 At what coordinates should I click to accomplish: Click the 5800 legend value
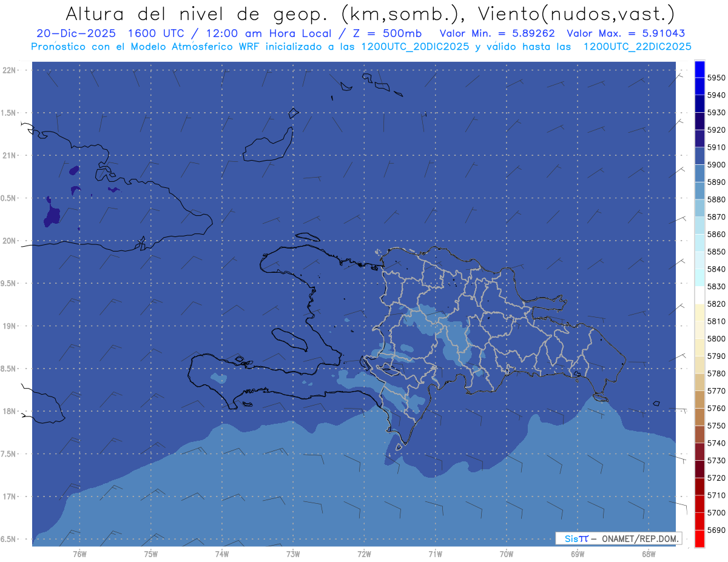click(716, 339)
